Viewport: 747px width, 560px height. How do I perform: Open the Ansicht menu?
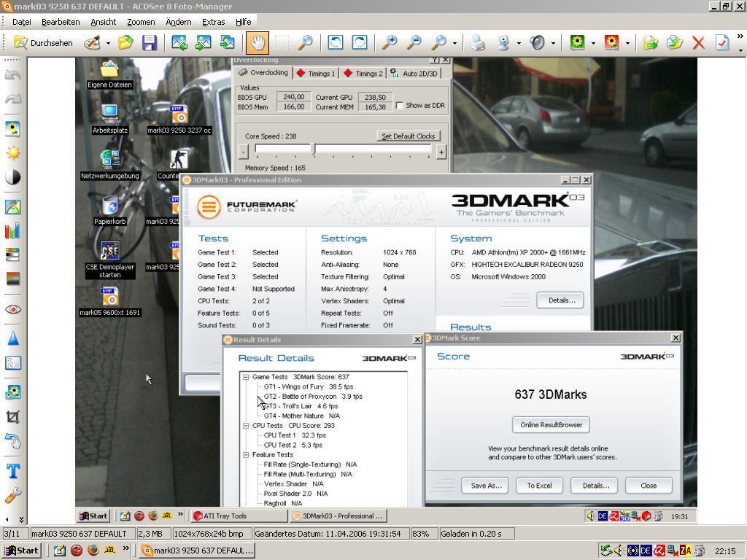[x=104, y=22]
